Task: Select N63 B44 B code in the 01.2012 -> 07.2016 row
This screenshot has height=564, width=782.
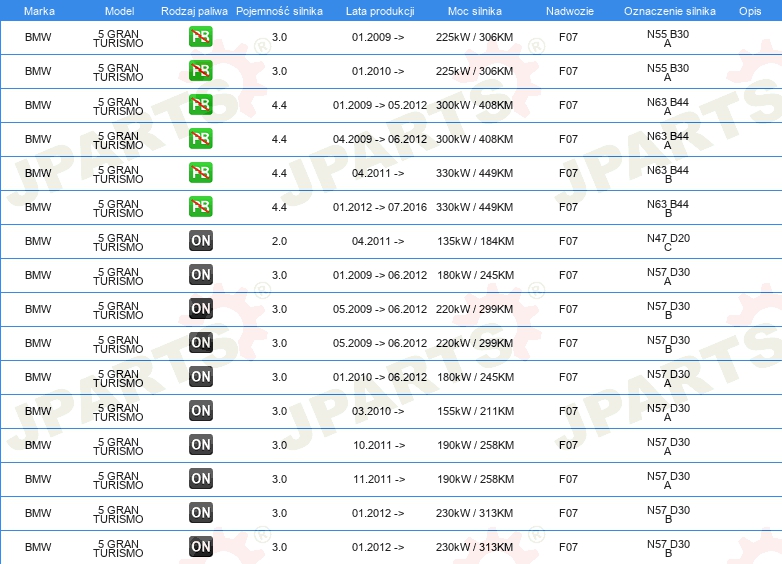Action: point(668,208)
